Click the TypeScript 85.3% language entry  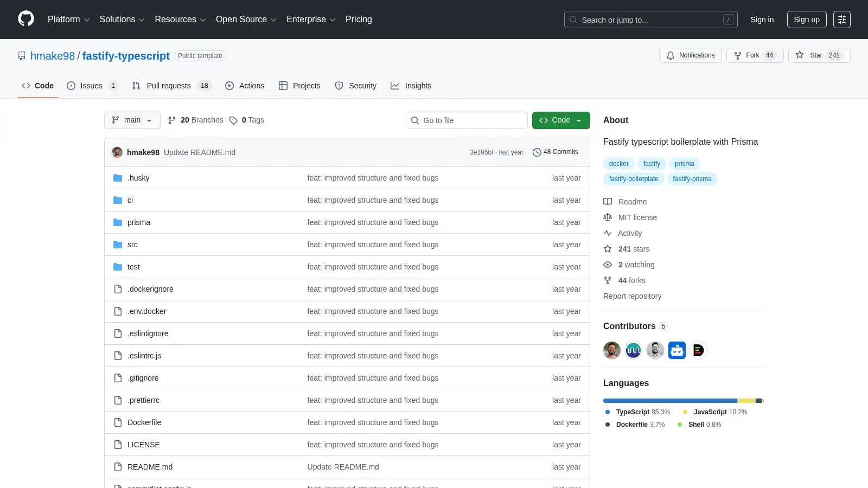click(637, 412)
